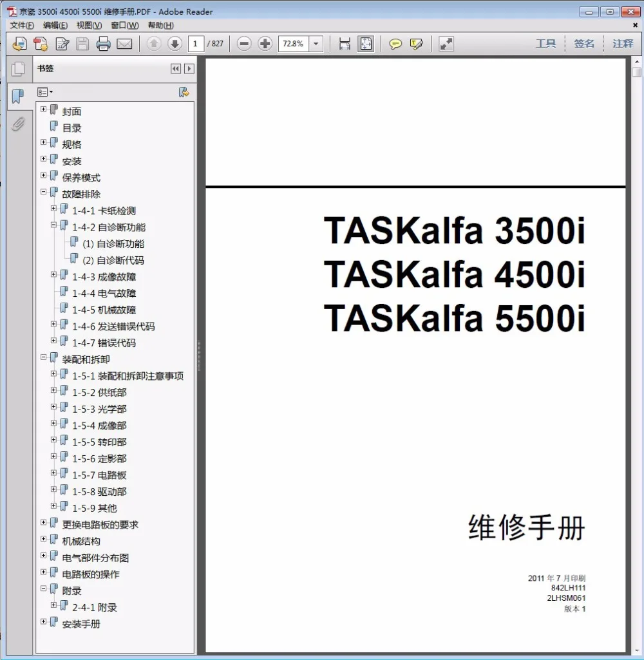Go to the 目录 bookmark

point(71,128)
